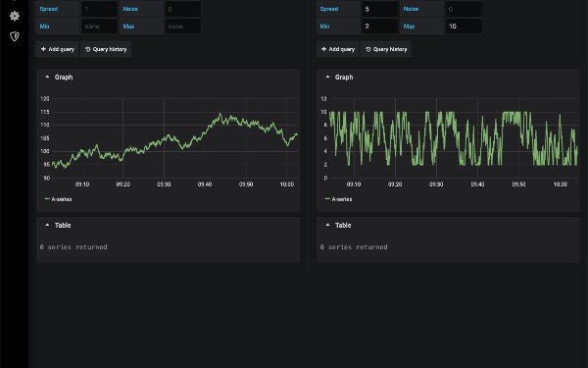This screenshot has height=368, width=588.
Task: Click the left Max input showing none
Action: 182,26
